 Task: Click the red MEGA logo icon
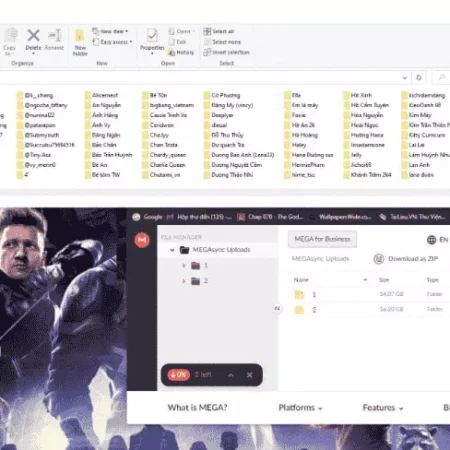(142, 240)
